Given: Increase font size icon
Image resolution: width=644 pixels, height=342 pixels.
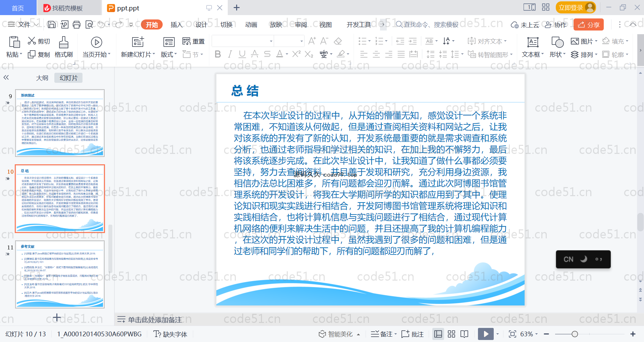Looking at the screenshot, I should (312, 41).
